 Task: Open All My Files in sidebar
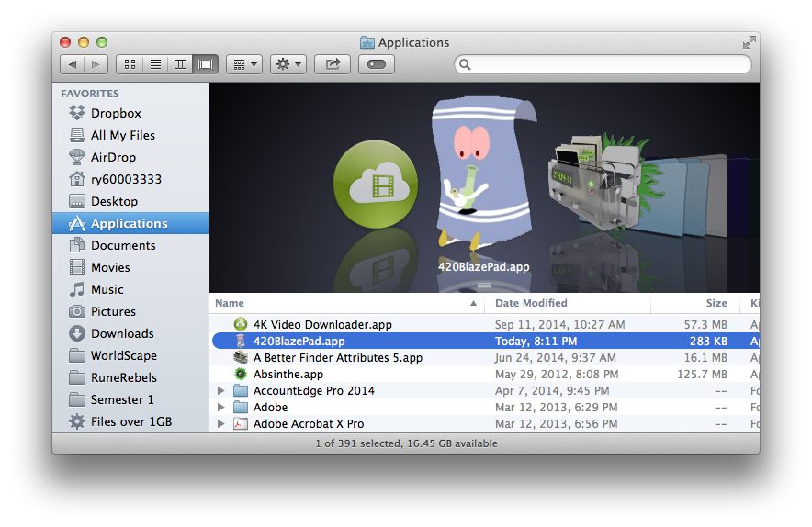coord(130,135)
